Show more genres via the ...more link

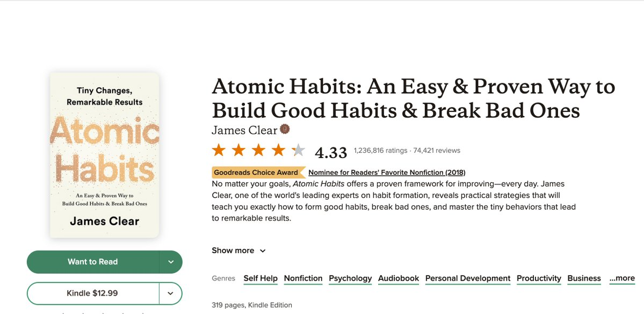click(x=622, y=278)
